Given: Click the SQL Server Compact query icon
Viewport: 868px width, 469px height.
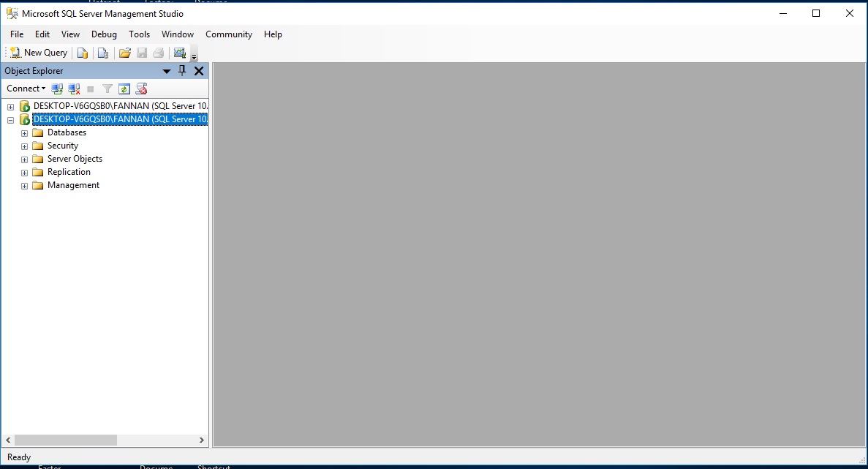Looking at the screenshot, I should coord(103,53).
